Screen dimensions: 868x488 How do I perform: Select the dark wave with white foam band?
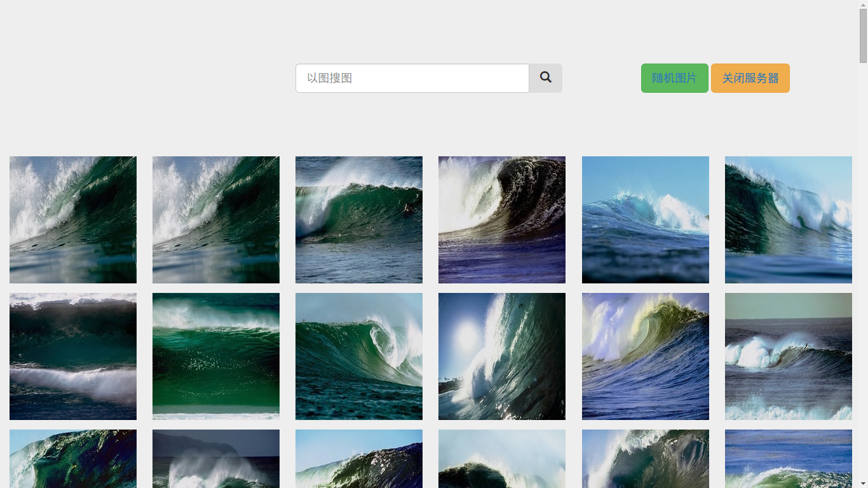[72, 356]
